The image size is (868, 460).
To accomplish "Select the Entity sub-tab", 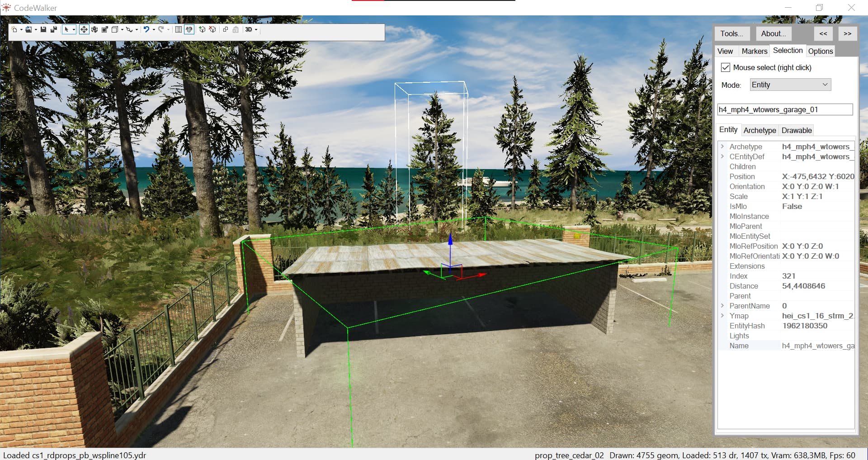I will coord(728,130).
